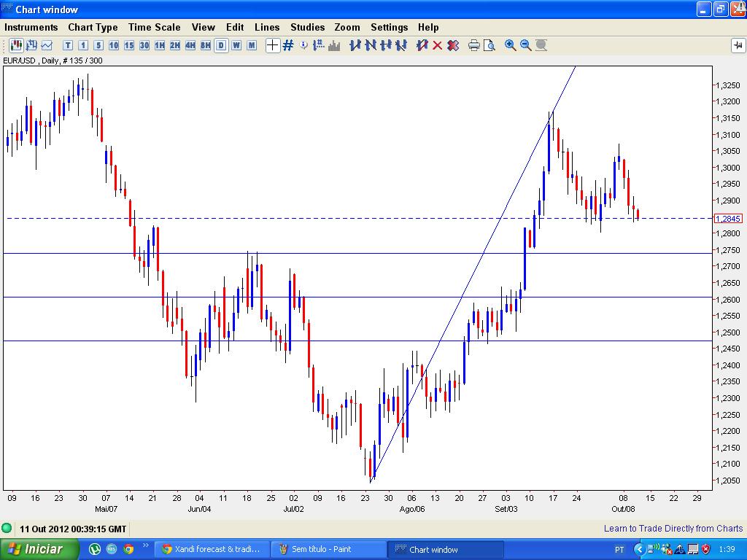The image size is (747, 560).
Task: Click the Iniciar start button
Action: [x=38, y=549]
